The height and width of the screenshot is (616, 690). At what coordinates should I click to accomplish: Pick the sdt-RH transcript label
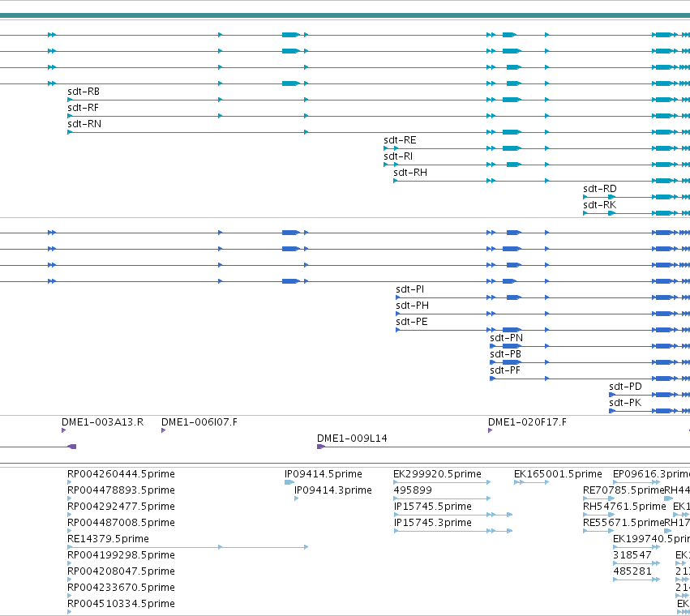(410, 173)
